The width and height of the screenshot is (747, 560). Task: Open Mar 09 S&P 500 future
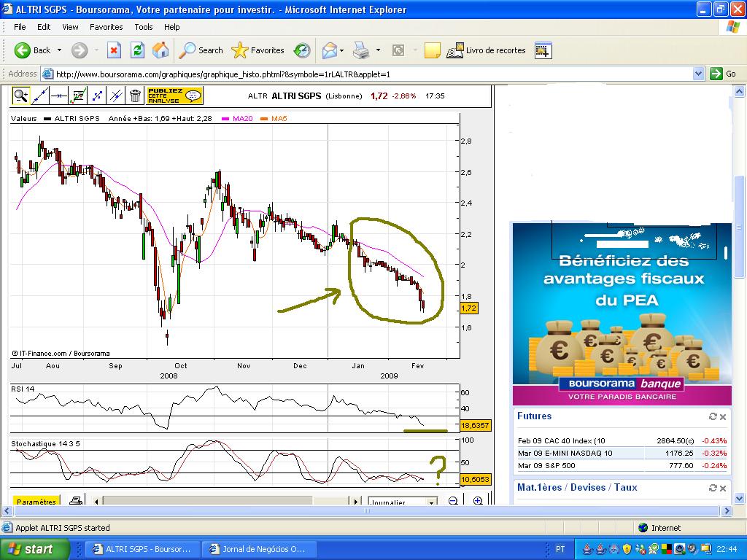click(546, 466)
